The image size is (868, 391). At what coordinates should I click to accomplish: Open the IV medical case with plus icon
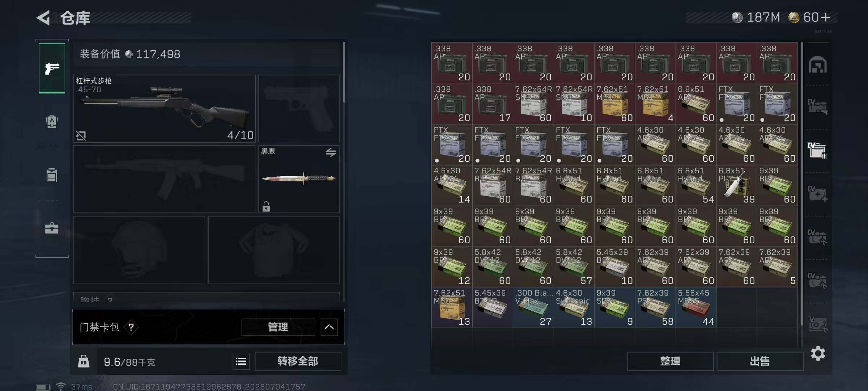[818, 194]
